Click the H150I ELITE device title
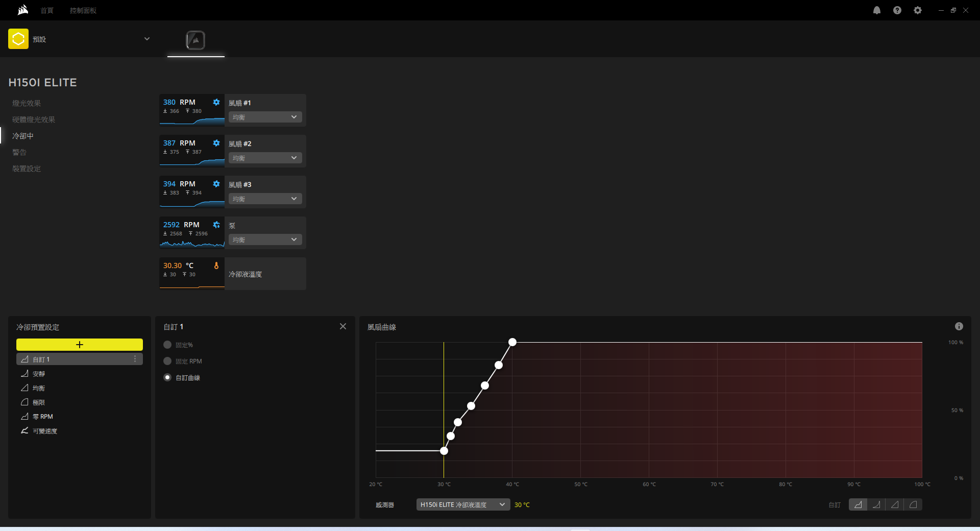 42,82
